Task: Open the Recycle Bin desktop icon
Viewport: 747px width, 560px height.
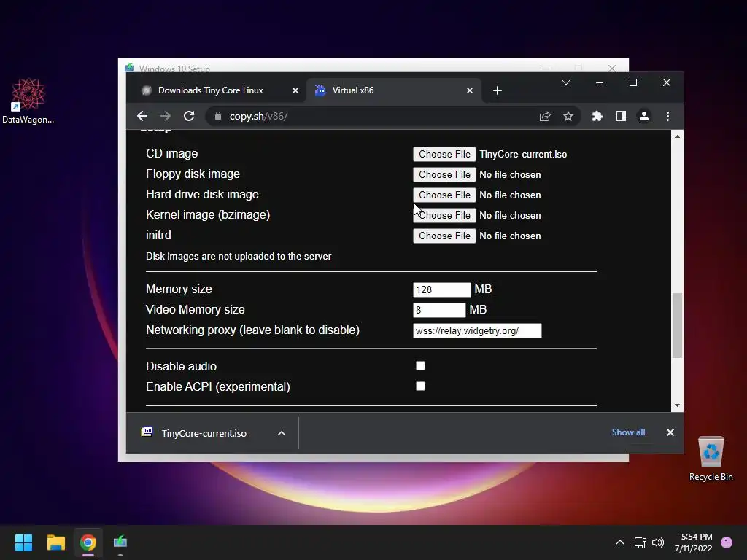Action: point(711,459)
